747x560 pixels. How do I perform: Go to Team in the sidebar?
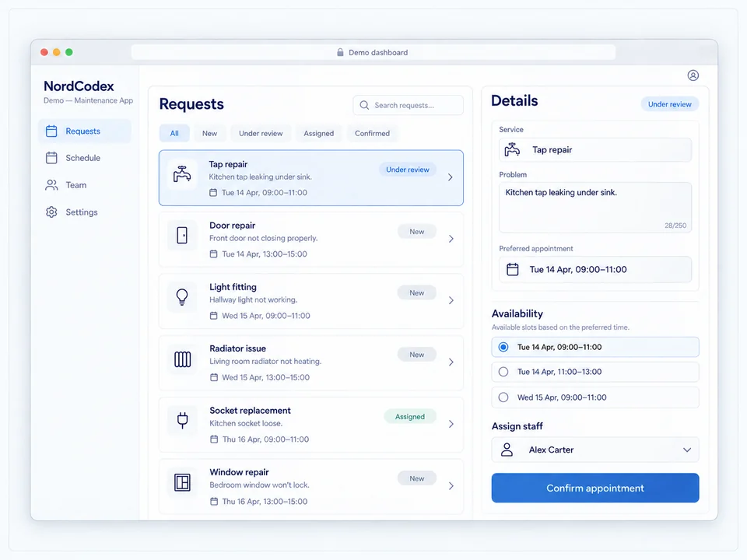[x=85, y=185]
